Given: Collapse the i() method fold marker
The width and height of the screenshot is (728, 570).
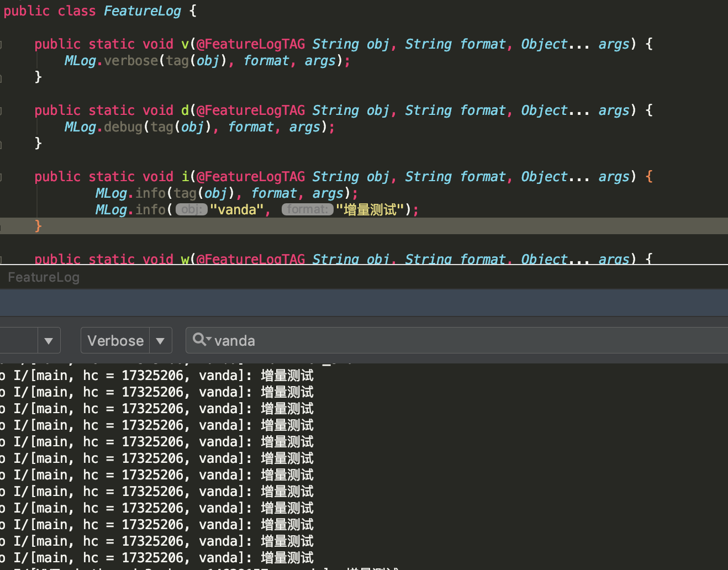Looking at the screenshot, I should 1,177.
